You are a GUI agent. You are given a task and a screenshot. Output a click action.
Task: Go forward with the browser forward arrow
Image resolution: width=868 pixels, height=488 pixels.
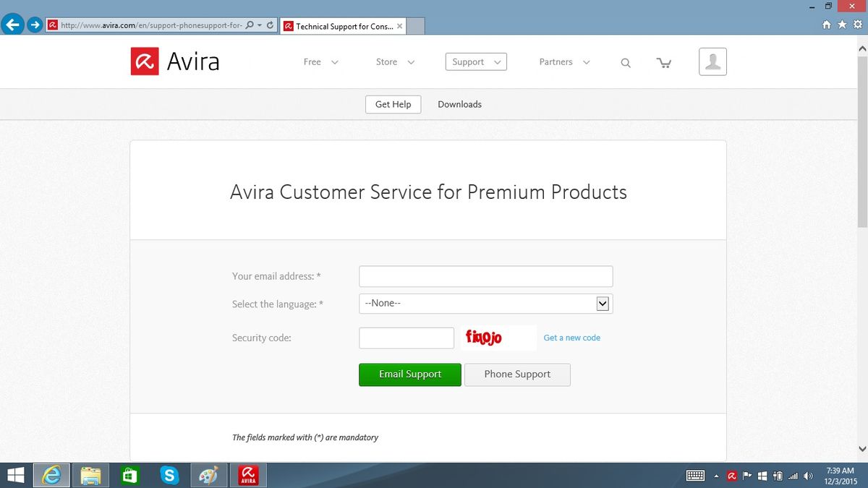(x=35, y=25)
